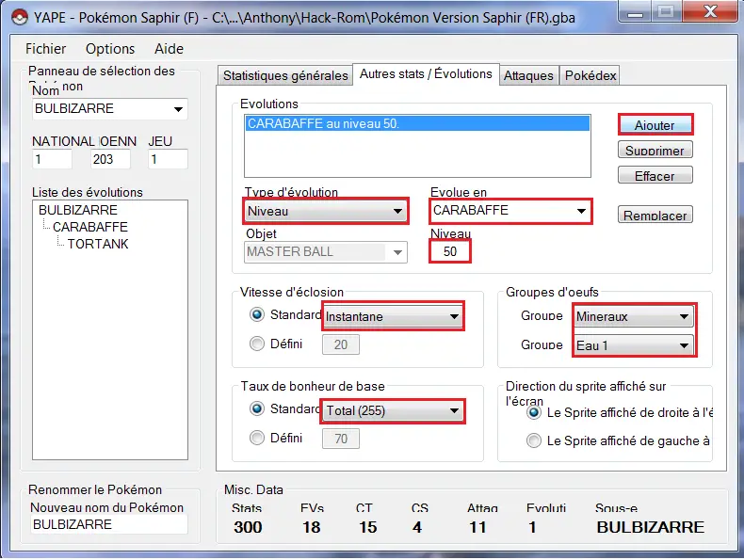This screenshot has width=744, height=560.
Task: Click the EVs value 18
Action: (312, 527)
